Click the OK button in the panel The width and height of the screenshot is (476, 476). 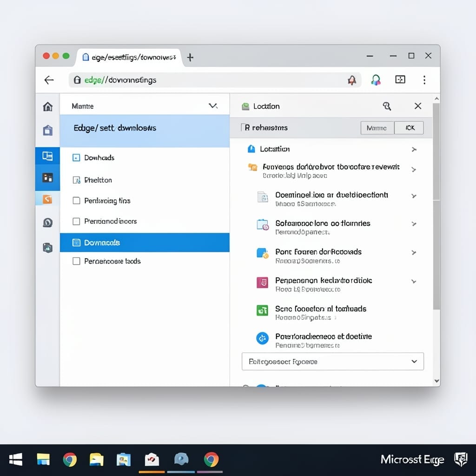pyautogui.click(x=409, y=128)
